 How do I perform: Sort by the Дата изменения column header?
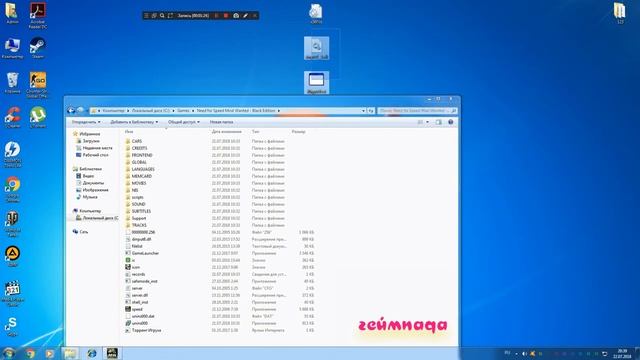tap(227, 132)
